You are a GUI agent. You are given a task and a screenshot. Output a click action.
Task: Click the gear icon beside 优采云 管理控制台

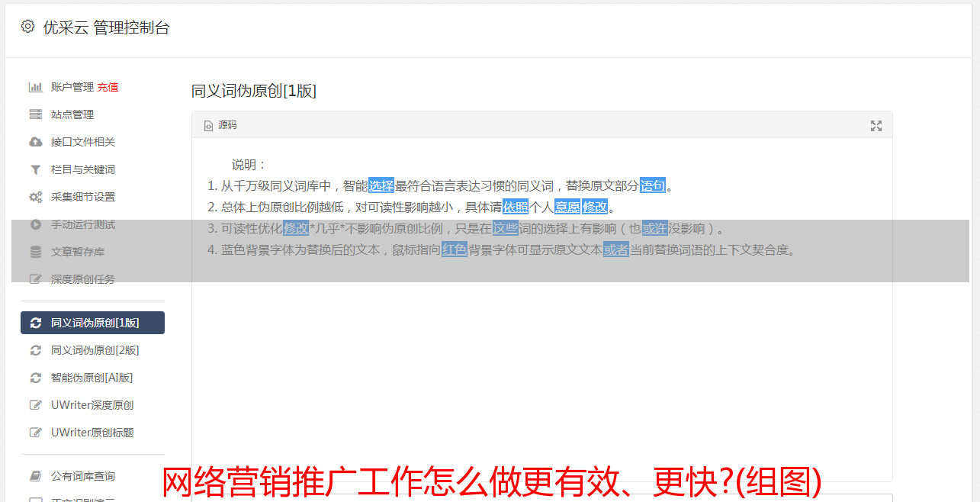(28, 27)
